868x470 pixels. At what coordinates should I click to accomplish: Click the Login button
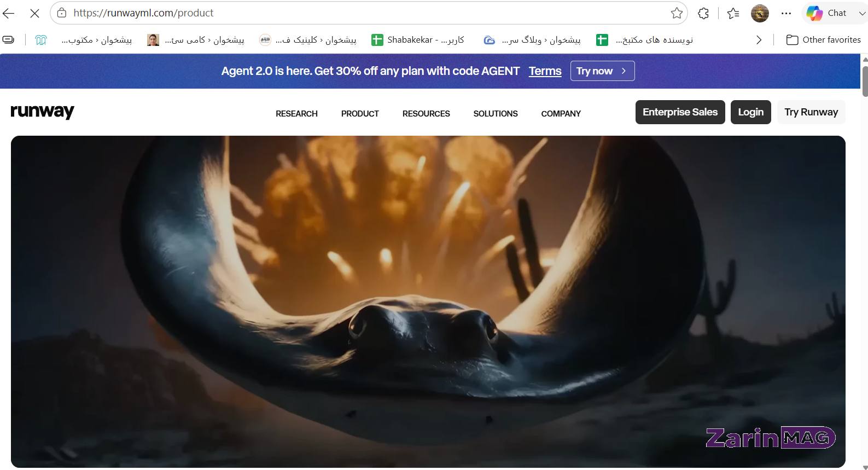point(750,112)
